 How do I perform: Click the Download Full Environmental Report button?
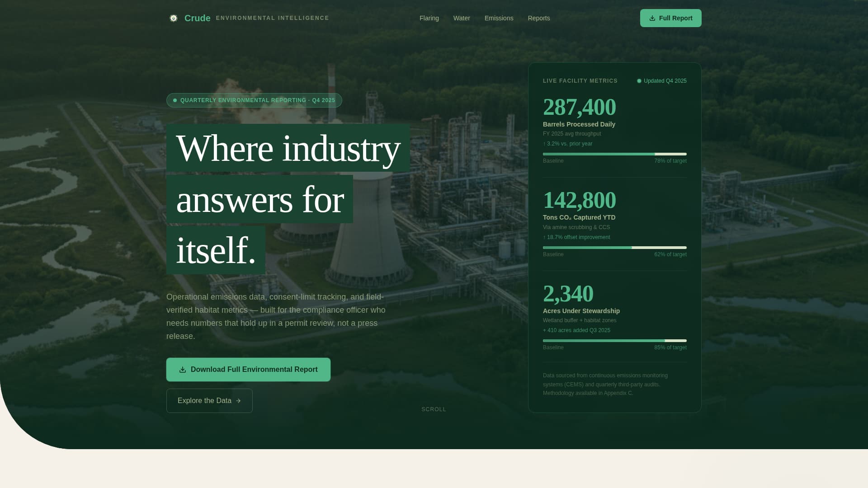[x=248, y=369]
